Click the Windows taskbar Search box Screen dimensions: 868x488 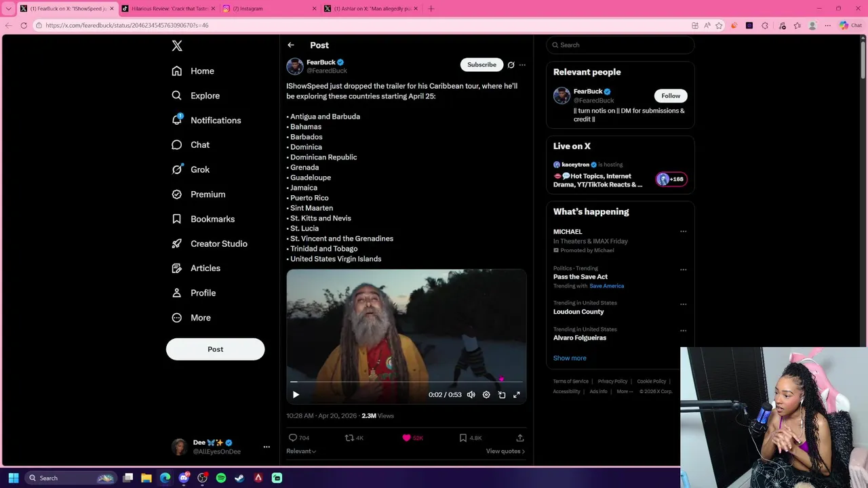click(x=70, y=478)
